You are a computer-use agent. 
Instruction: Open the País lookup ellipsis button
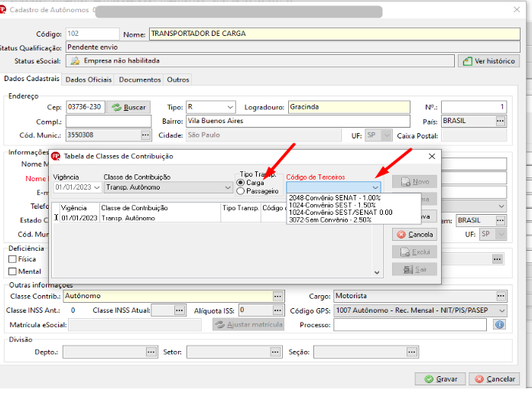[x=500, y=121]
